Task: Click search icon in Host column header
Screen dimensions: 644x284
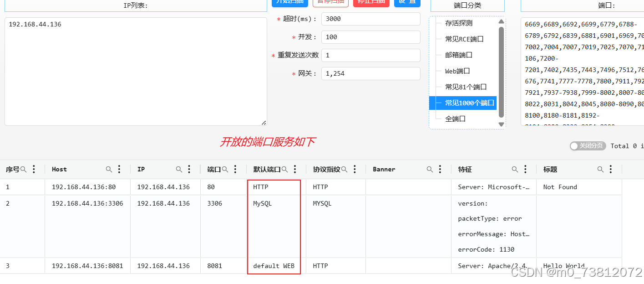Action: point(109,169)
